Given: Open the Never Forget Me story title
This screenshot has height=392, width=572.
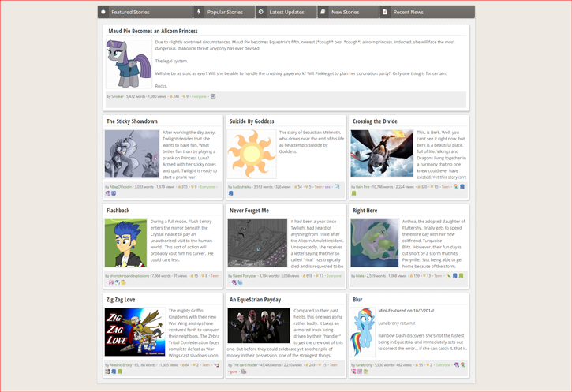Looking at the screenshot, I should (x=249, y=211).
